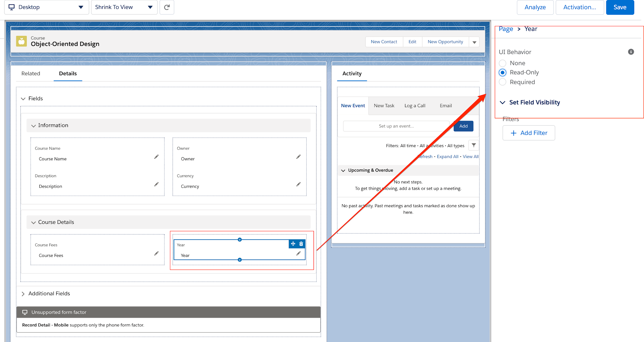
Task: Refresh the page canvas preview
Action: (167, 7)
